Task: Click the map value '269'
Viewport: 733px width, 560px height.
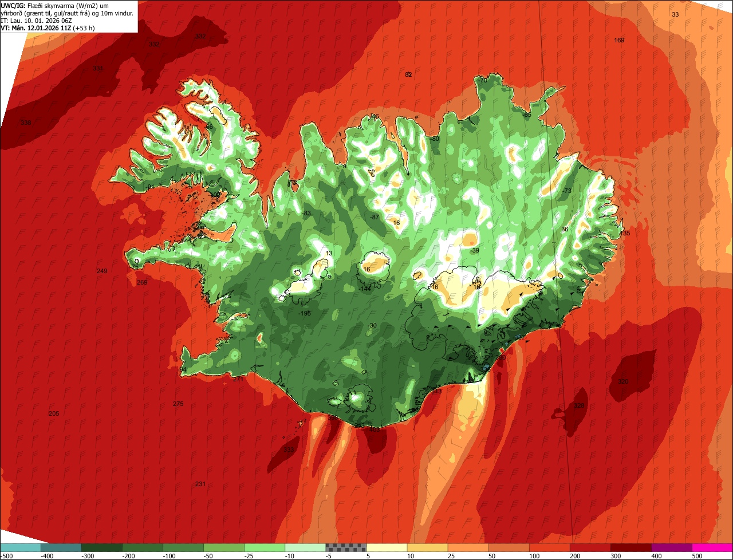Action: pyautogui.click(x=142, y=283)
